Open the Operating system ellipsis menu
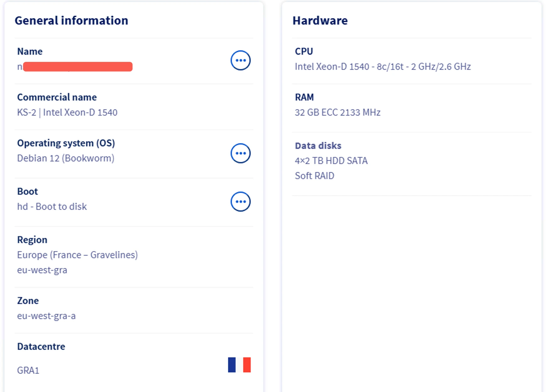546x392 pixels. coord(240,153)
